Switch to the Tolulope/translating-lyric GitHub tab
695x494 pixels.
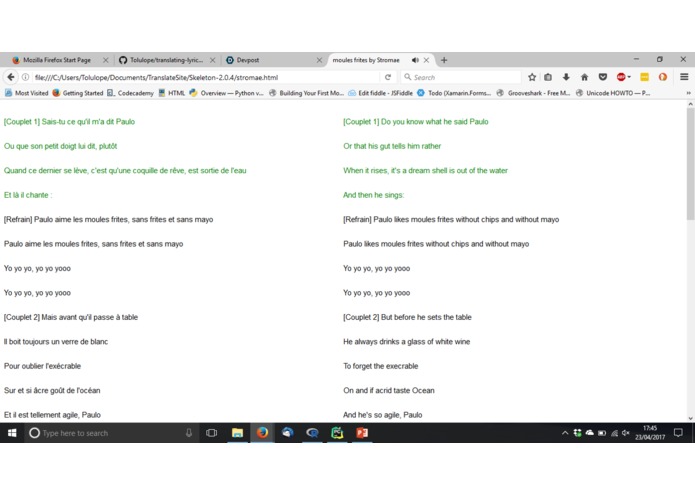167,60
